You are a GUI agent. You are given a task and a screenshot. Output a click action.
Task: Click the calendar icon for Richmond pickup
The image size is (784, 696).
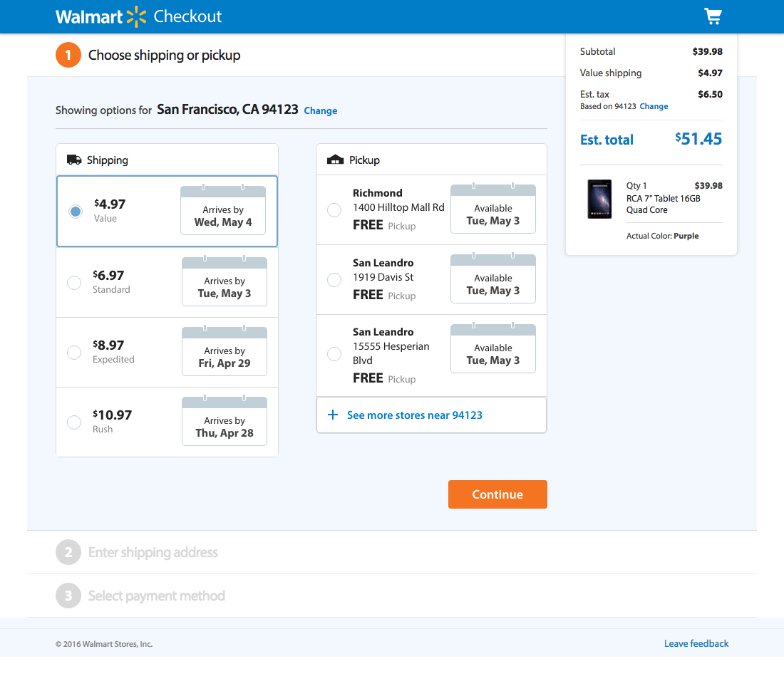492,207
